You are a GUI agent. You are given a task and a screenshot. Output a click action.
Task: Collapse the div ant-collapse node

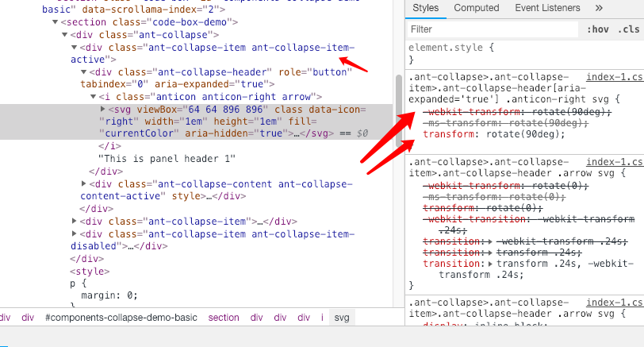64,34
